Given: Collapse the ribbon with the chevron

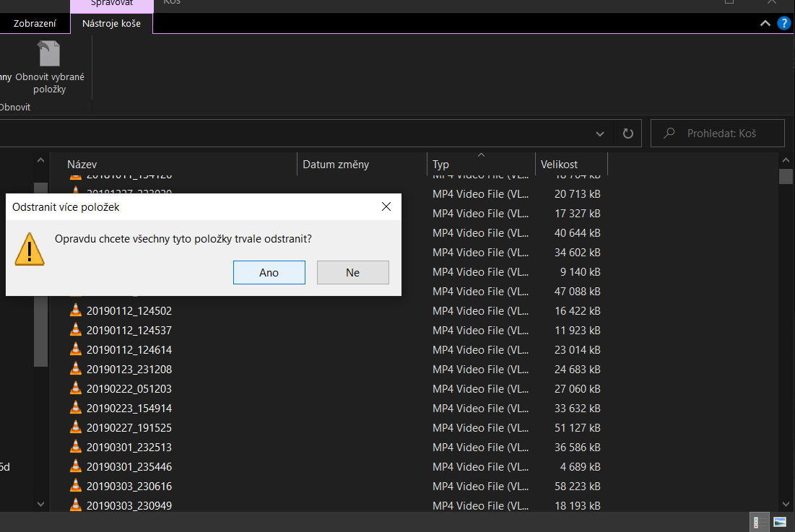Looking at the screenshot, I should [x=765, y=23].
